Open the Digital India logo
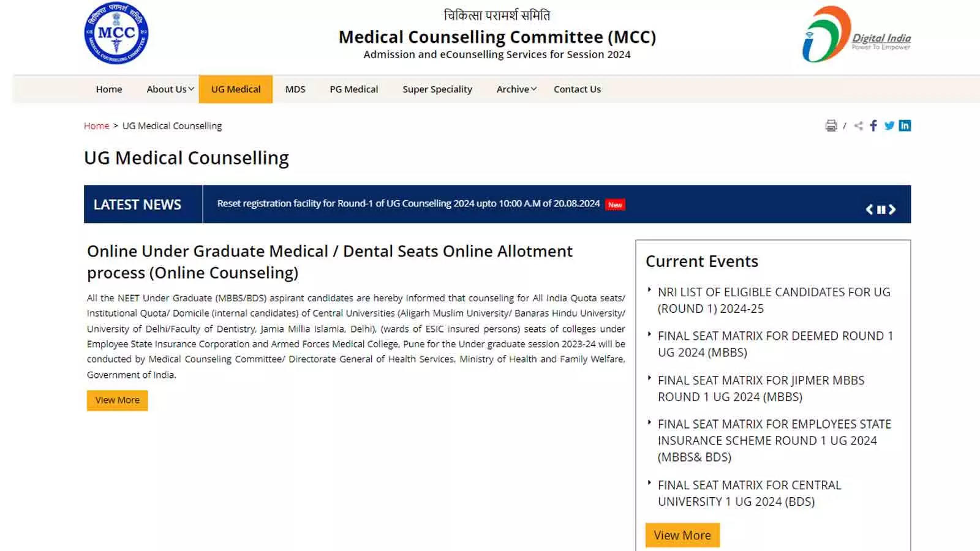Screen dimensions: 980x551 click(856, 35)
